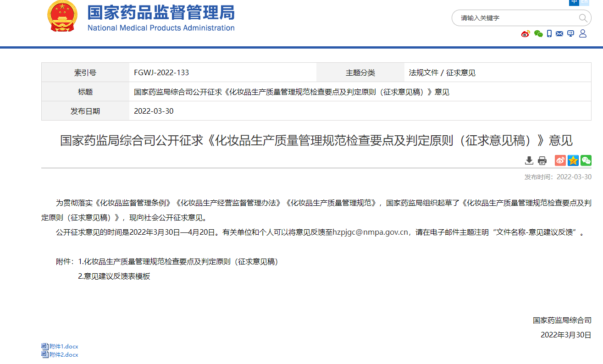
Task: Open the Weibo icon below the search box
Action: 526,33
